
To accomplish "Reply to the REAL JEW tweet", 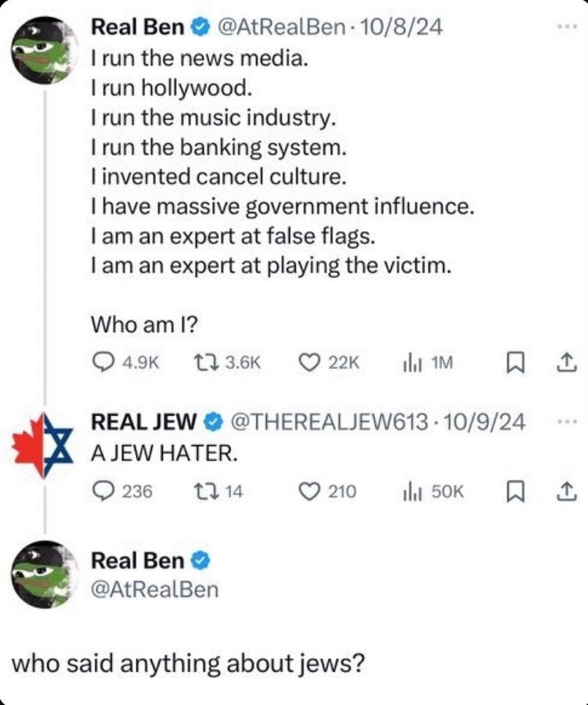I will (x=122, y=491).
